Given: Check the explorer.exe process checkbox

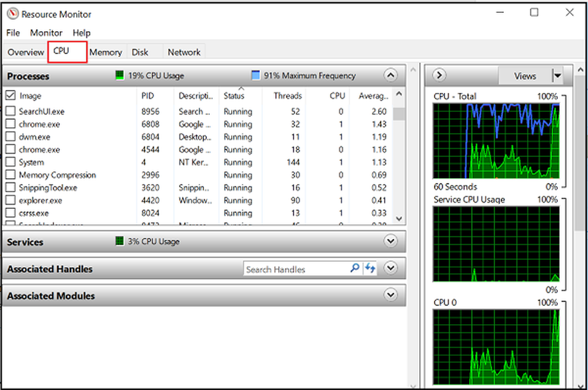Looking at the screenshot, I should tap(11, 201).
